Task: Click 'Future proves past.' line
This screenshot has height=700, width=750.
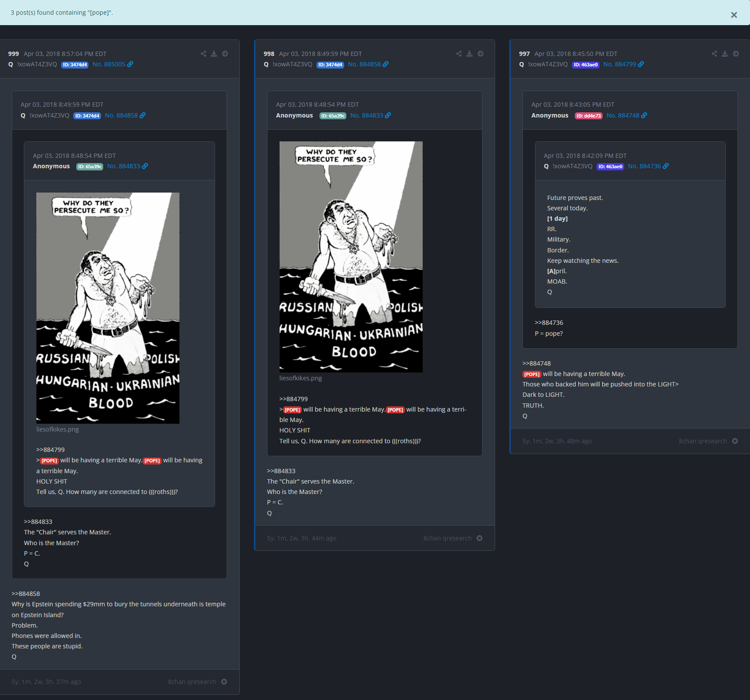Action: [575, 198]
